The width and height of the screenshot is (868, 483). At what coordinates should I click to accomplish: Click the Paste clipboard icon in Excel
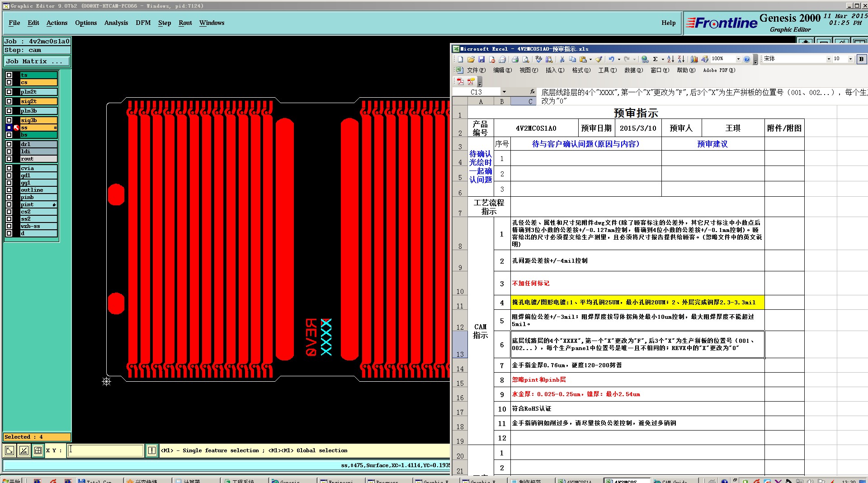click(x=583, y=59)
